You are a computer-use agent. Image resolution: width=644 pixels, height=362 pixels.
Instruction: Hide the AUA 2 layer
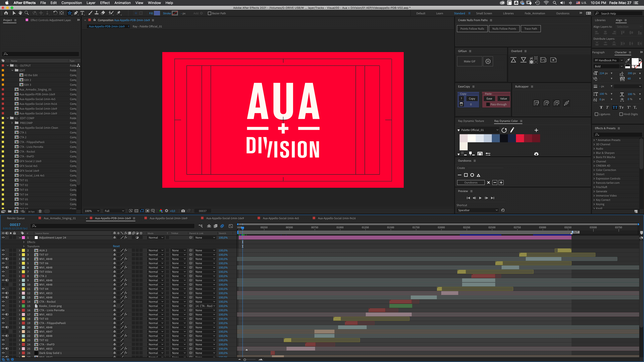point(3,250)
